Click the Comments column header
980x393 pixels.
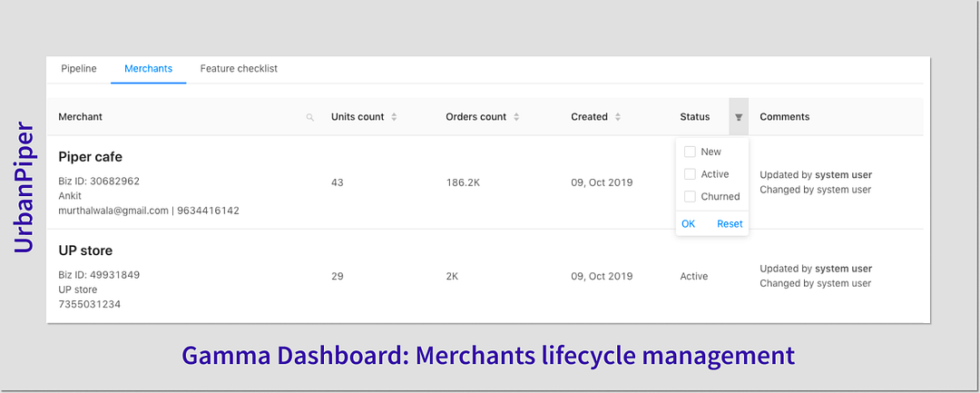(x=784, y=117)
